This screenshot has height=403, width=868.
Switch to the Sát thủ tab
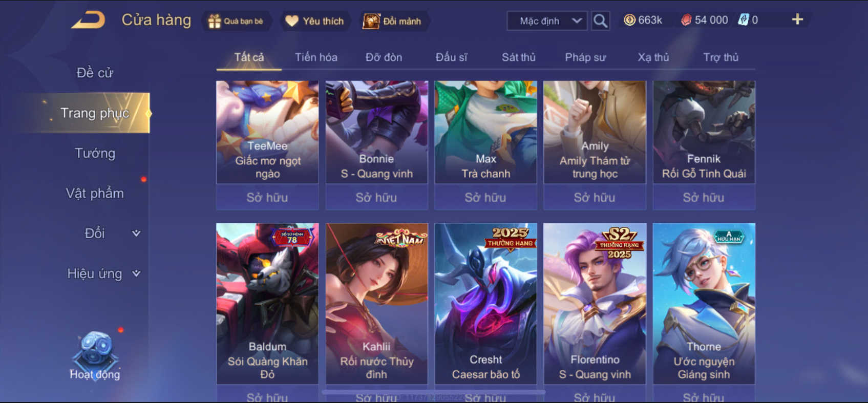pyautogui.click(x=518, y=57)
